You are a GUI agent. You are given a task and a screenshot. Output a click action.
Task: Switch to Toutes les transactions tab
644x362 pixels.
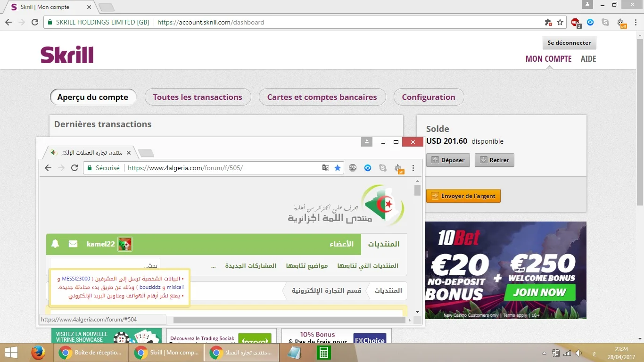(x=198, y=97)
